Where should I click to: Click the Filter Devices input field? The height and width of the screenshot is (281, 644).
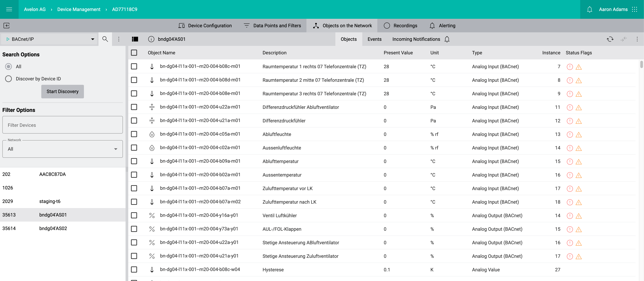pos(62,125)
